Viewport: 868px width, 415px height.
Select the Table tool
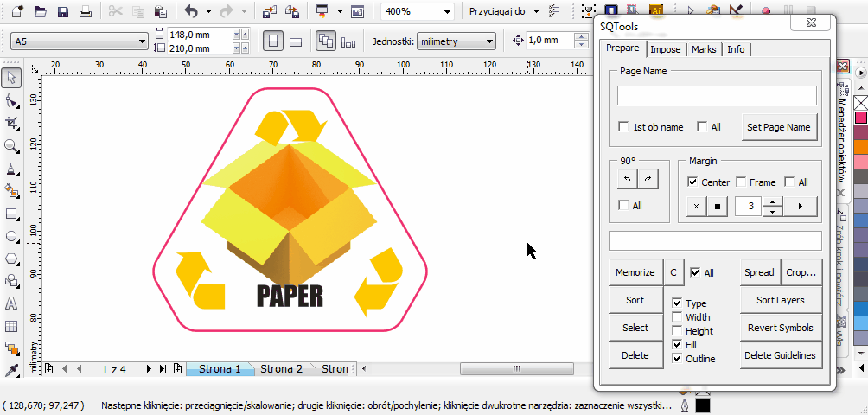tap(11, 326)
